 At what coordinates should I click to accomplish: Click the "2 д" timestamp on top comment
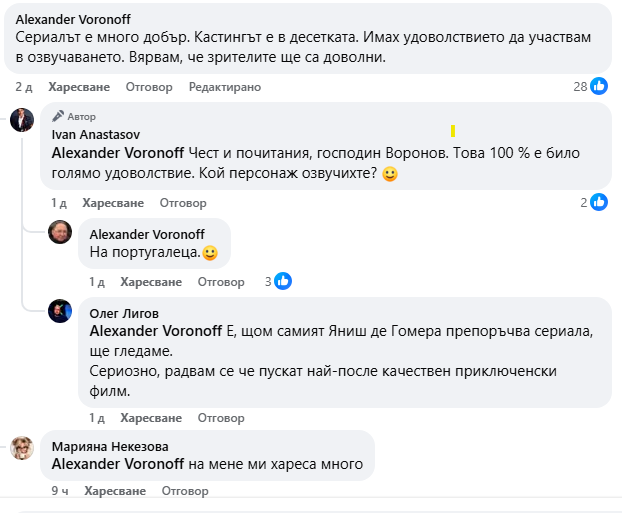click(24, 87)
